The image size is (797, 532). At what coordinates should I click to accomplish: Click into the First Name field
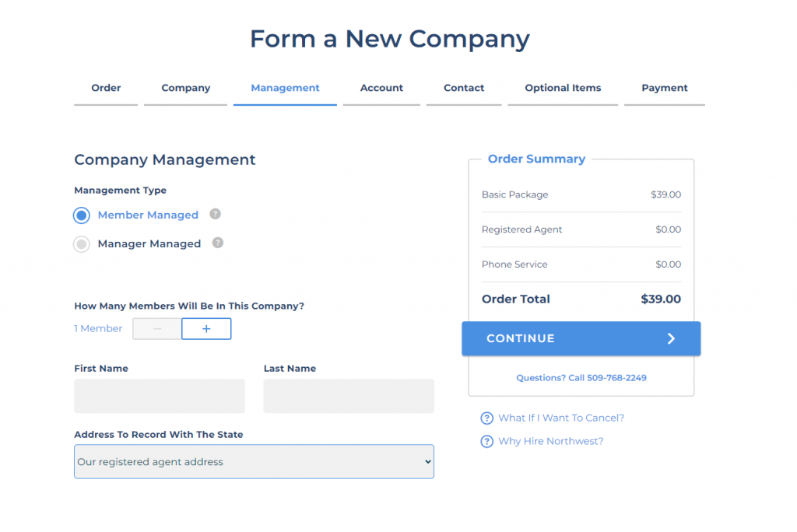[160, 396]
